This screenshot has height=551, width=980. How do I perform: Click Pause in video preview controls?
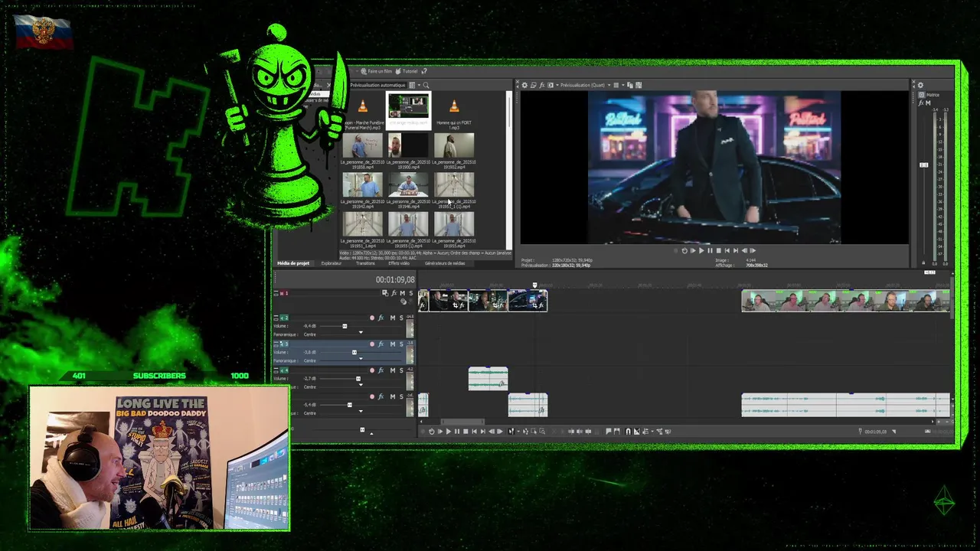pyautogui.click(x=710, y=250)
